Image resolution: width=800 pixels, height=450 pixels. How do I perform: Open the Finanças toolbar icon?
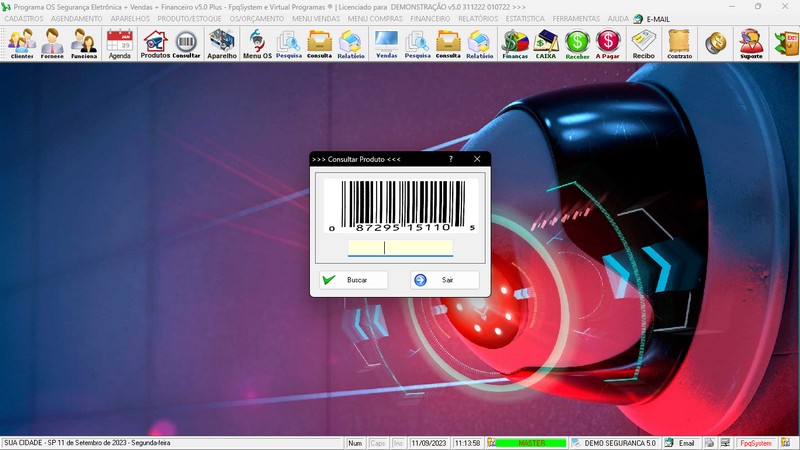tap(514, 43)
